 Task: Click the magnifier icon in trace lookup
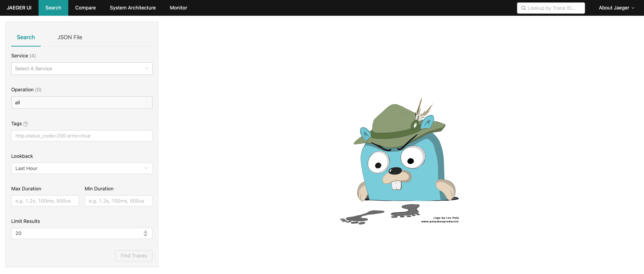click(524, 8)
